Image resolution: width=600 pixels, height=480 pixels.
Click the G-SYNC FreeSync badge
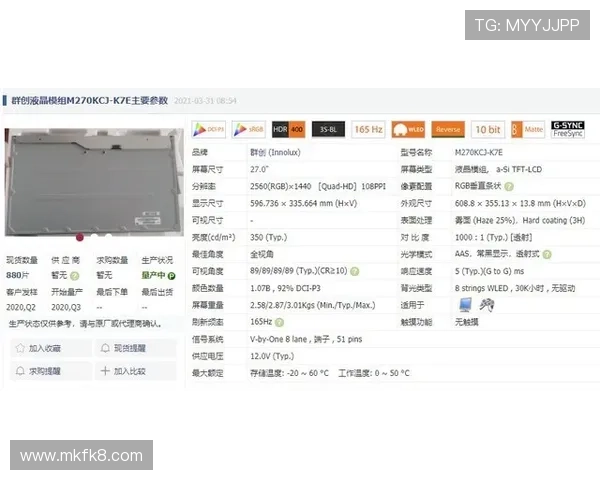pos(567,129)
